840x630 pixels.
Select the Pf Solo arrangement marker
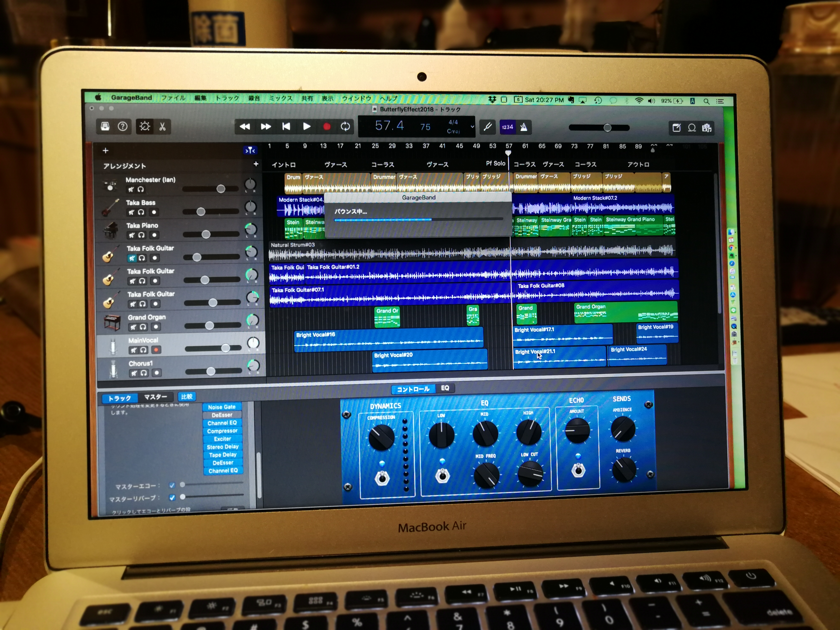(x=496, y=163)
